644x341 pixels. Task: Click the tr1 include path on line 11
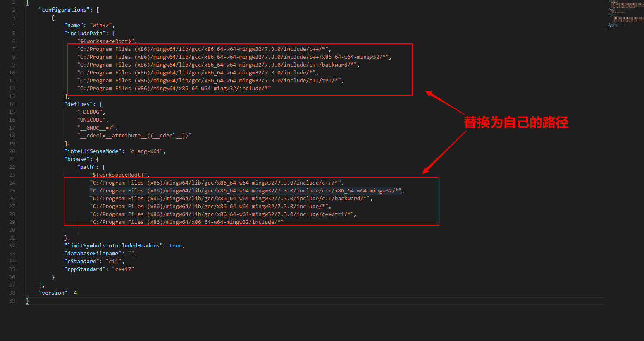pos(210,80)
